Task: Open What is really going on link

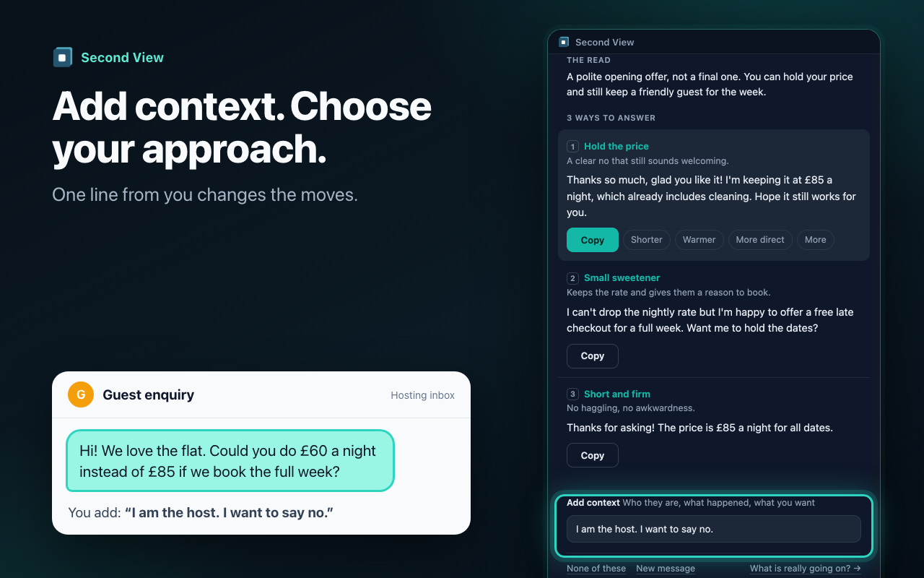Action: pyautogui.click(x=806, y=569)
